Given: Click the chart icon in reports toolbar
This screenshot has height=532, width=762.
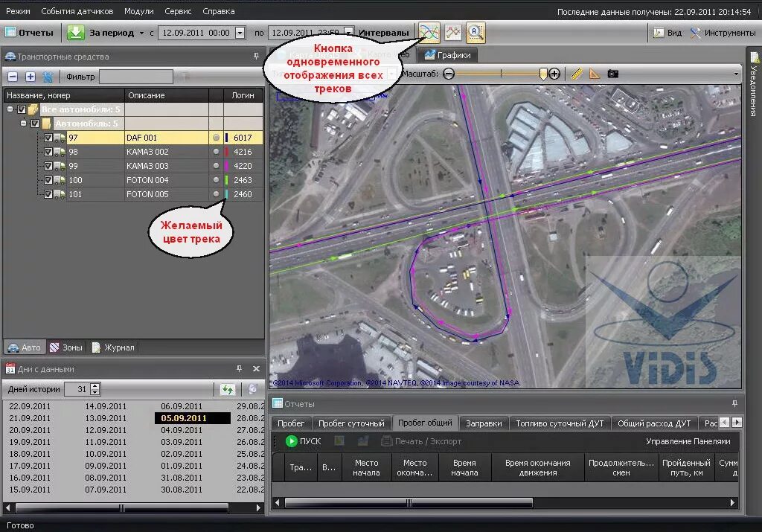Looking at the screenshot, I should (362, 441).
